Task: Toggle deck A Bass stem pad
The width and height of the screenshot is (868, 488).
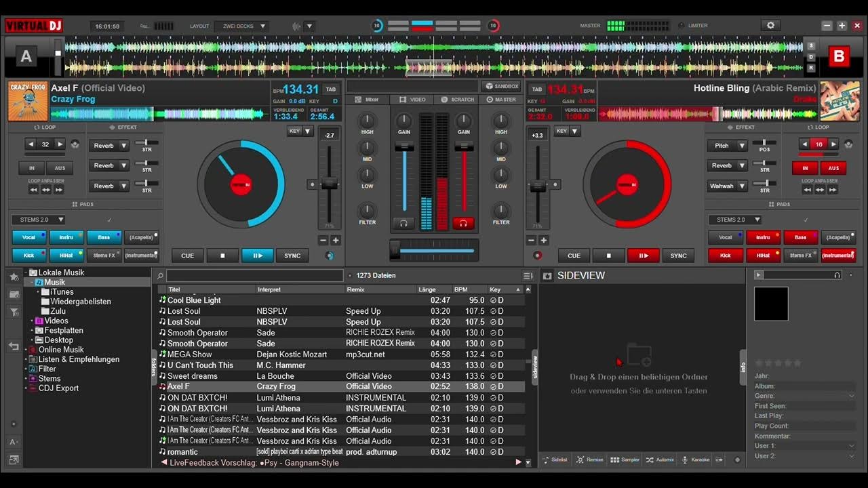Action: click(x=104, y=237)
